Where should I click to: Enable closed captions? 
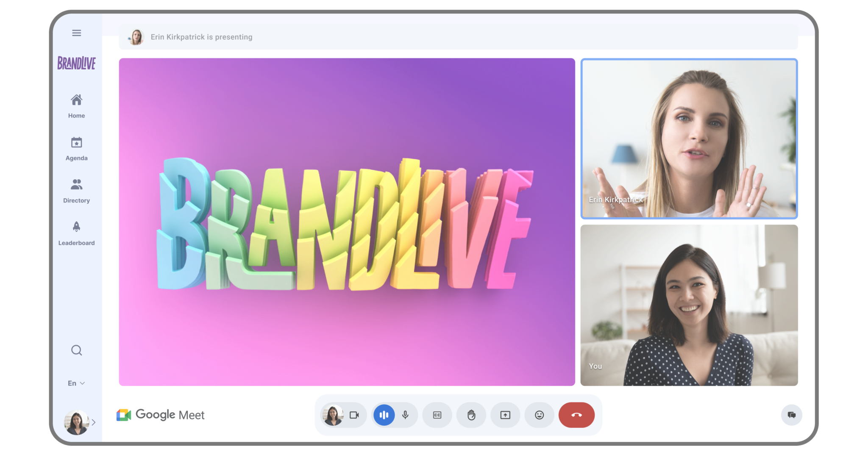[x=437, y=415]
